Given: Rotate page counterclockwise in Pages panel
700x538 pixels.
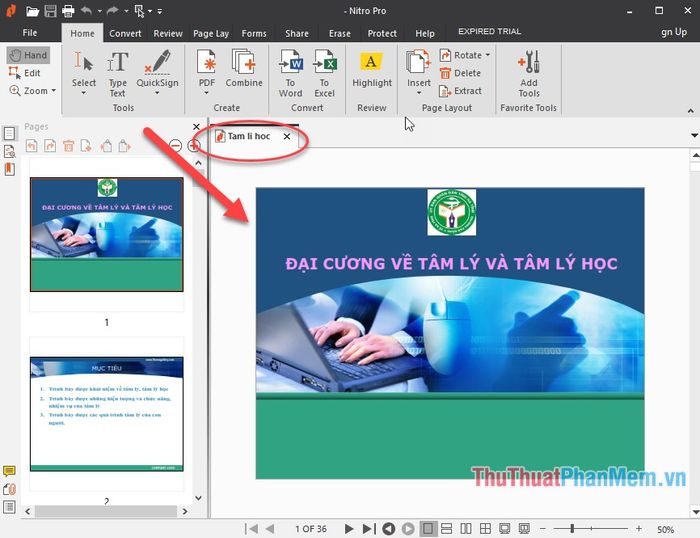Looking at the screenshot, I should [32, 146].
